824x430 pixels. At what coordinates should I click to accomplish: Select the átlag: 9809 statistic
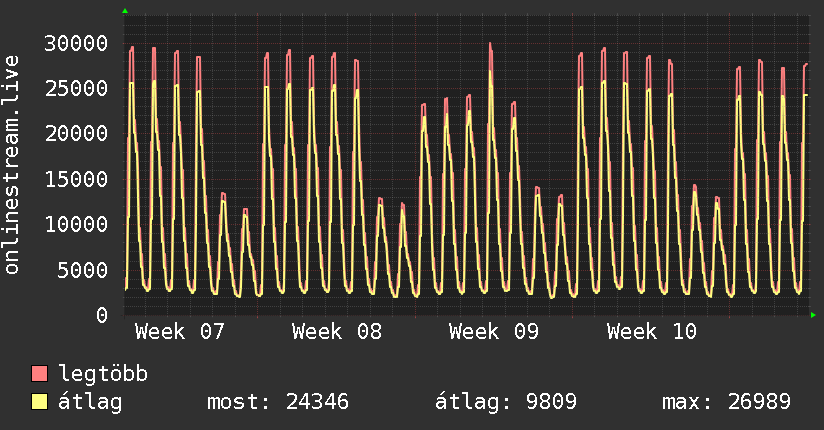tap(506, 402)
